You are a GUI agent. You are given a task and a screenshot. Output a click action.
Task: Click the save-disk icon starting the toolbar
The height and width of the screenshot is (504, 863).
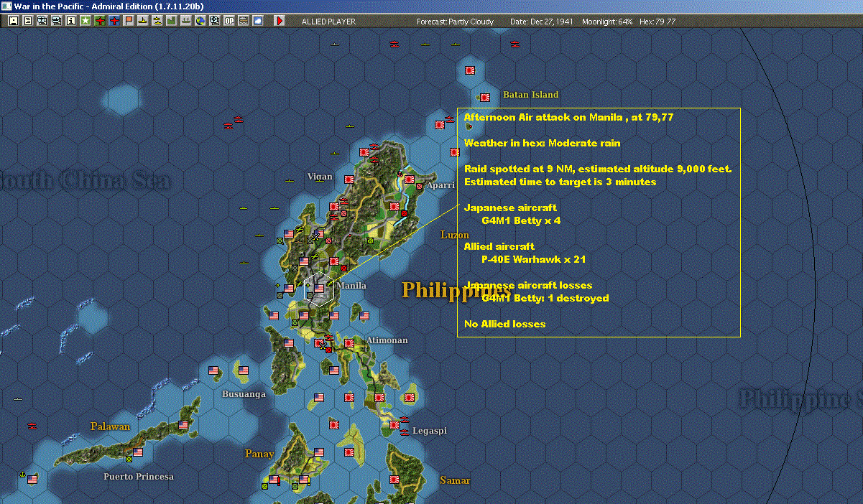pos(14,21)
